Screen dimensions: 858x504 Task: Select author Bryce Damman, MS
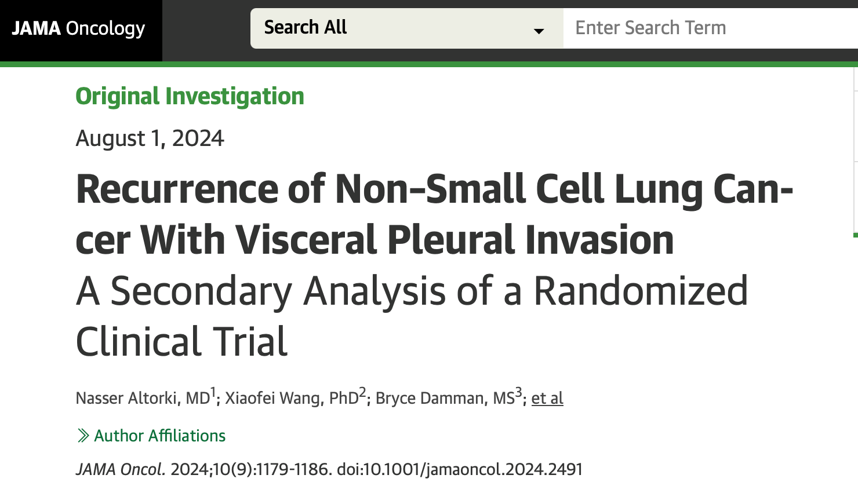[445, 398]
